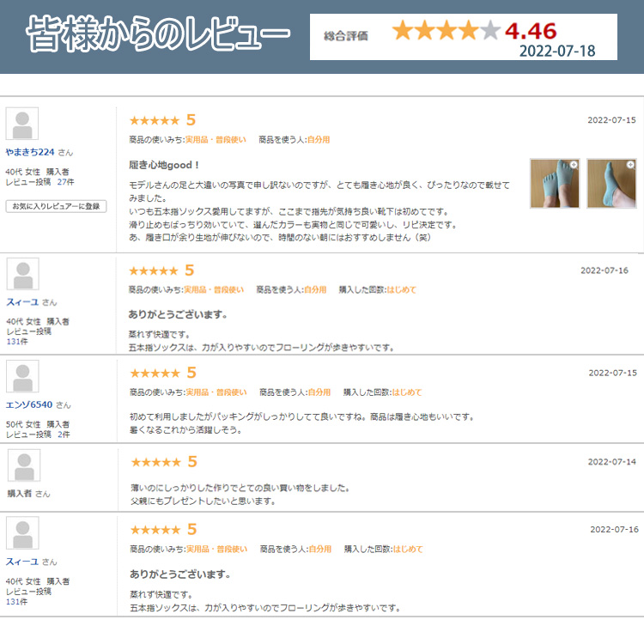Click スィーユ's avatar in the last review

tap(22, 534)
